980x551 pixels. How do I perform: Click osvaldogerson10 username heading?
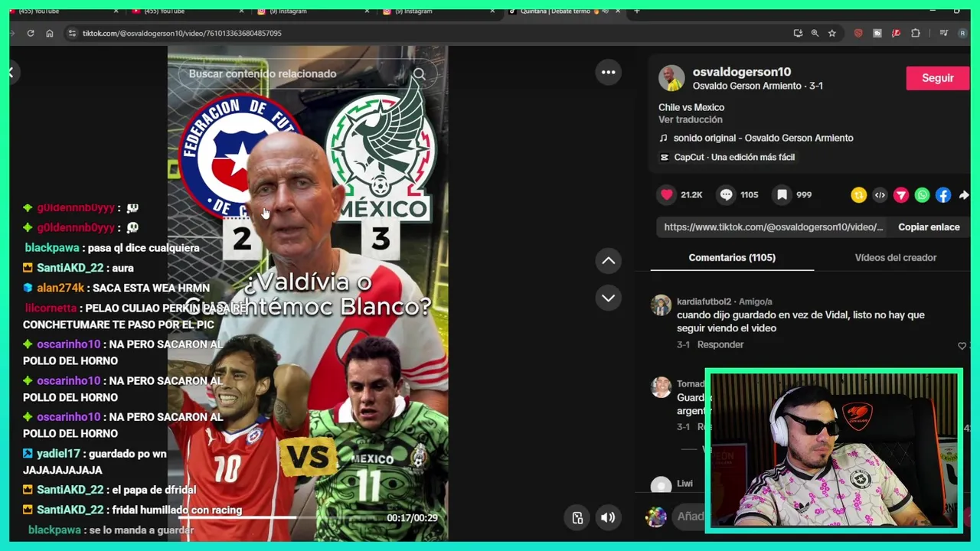(742, 72)
